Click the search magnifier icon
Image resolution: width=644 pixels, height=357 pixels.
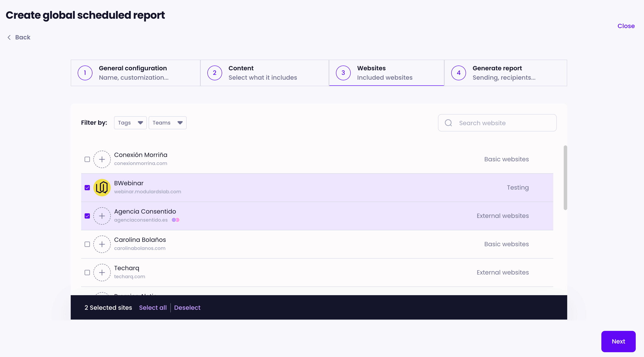pos(448,123)
